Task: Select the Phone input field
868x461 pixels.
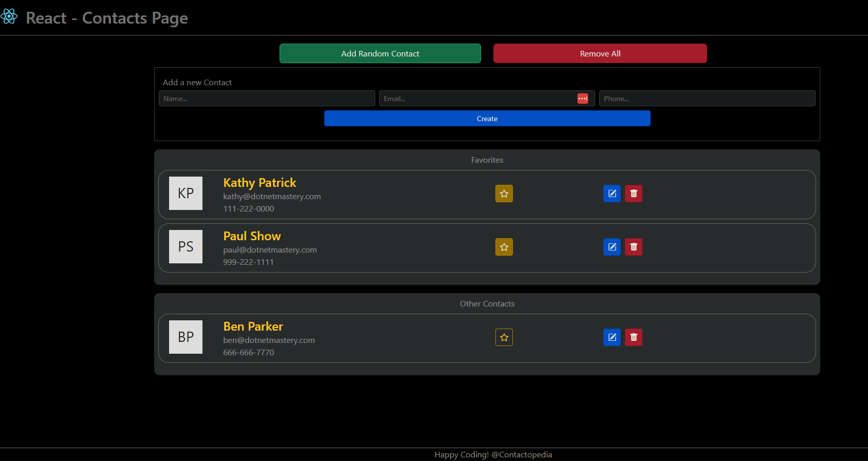Action: point(707,99)
